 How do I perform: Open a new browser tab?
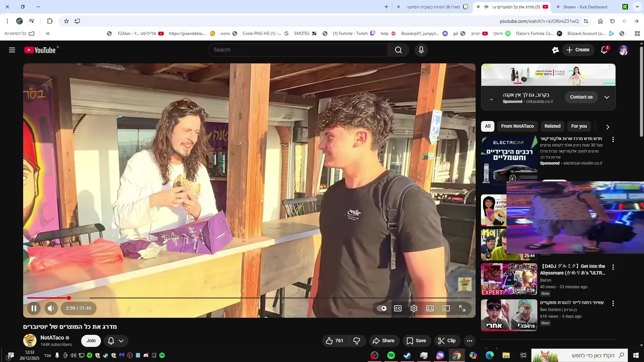tap(386, 7)
